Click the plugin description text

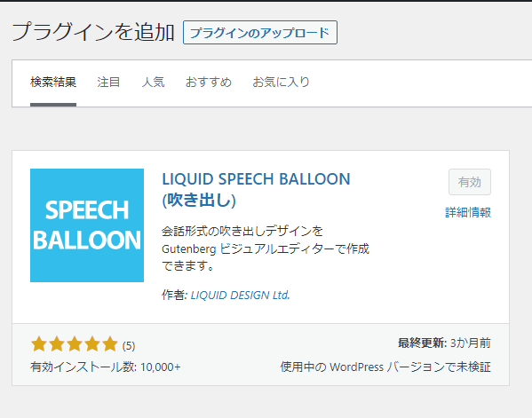266,248
